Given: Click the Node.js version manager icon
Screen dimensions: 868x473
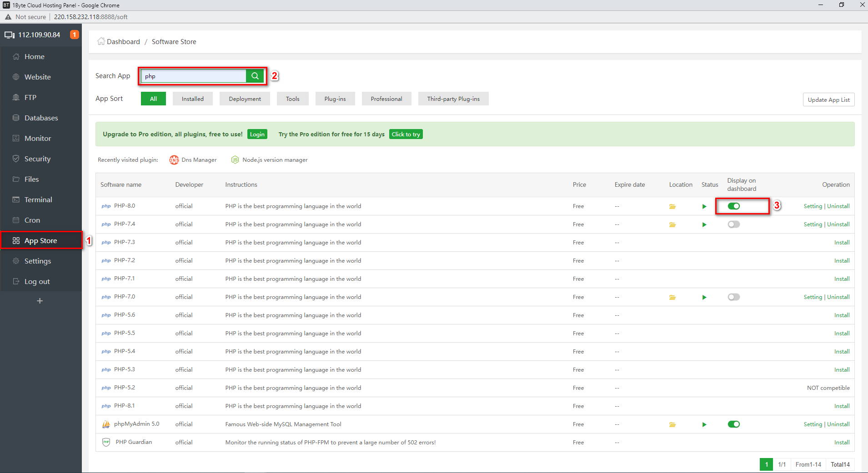Looking at the screenshot, I should tap(235, 160).
